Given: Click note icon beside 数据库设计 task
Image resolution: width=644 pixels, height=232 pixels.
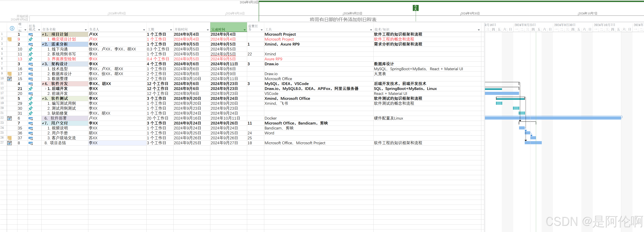Looking at the screenshot, I should click(10, 74).
